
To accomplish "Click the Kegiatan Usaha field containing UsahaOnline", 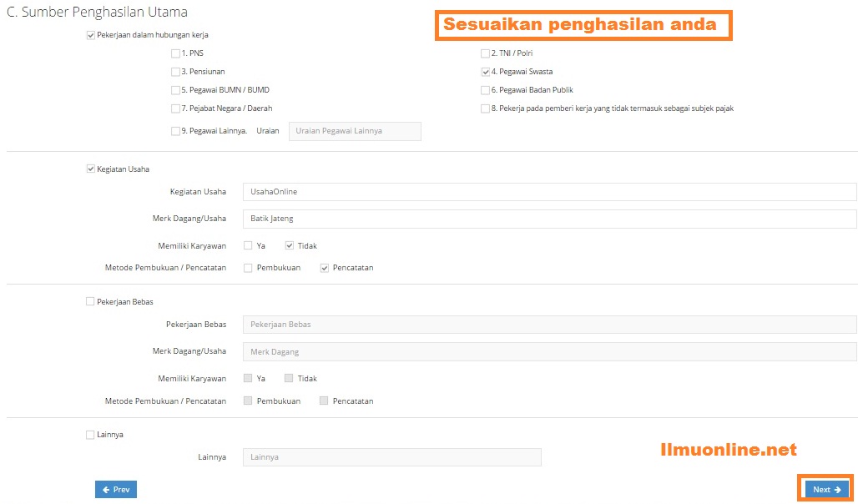I will tap(549, 192).
